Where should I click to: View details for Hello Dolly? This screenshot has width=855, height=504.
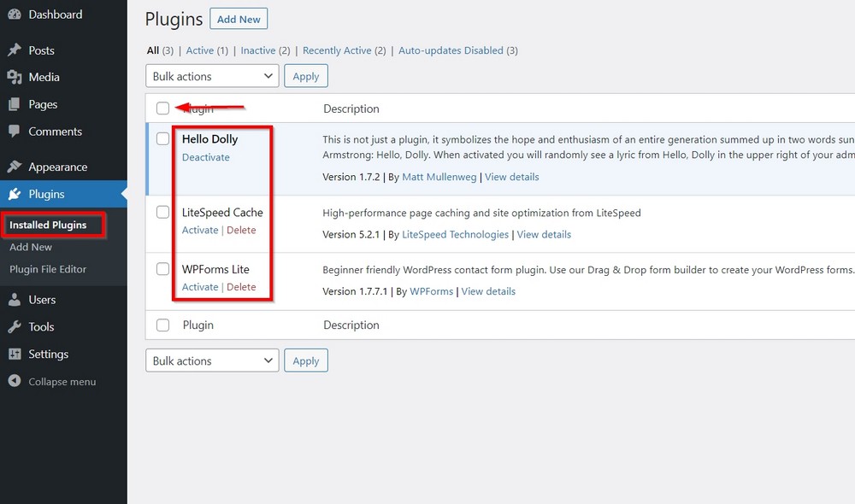point(511,177)
